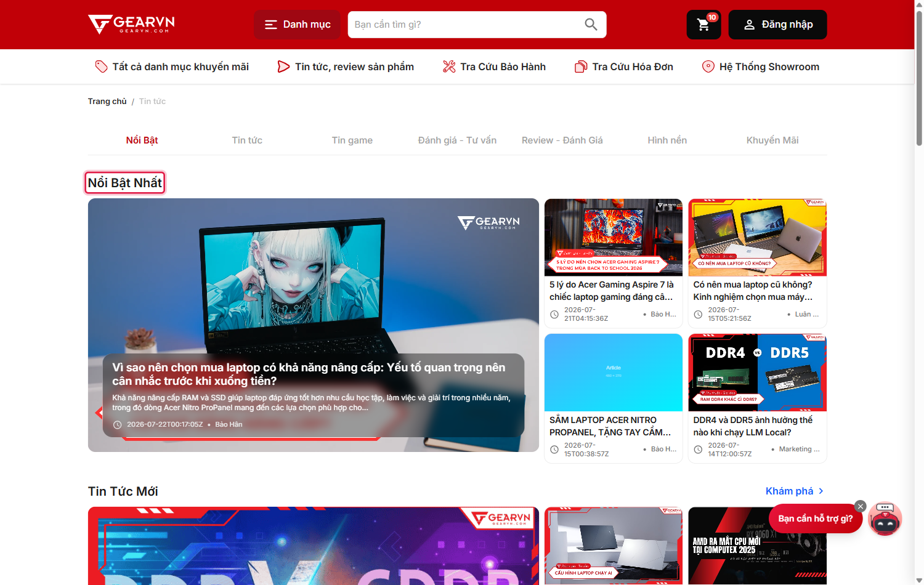Open Hệ Thống Showroom link
Image resolution: width=924 pixels, height=585 pixels.
761,67
